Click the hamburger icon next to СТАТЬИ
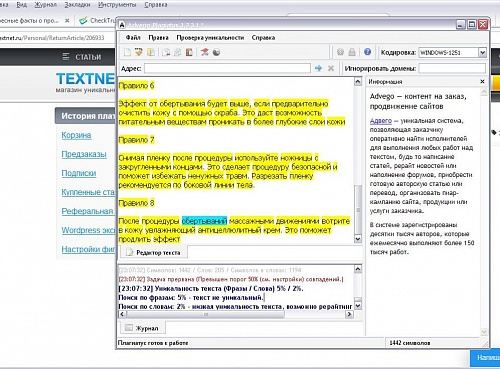This screenshot has width=500, height=369. point(66,57)
